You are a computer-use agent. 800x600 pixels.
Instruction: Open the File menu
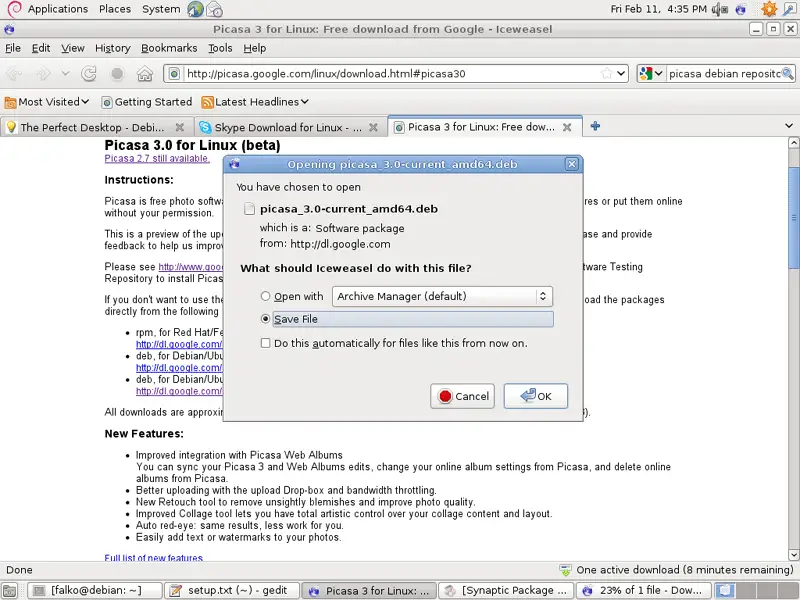pyautogui.click(x=13, y=48)
